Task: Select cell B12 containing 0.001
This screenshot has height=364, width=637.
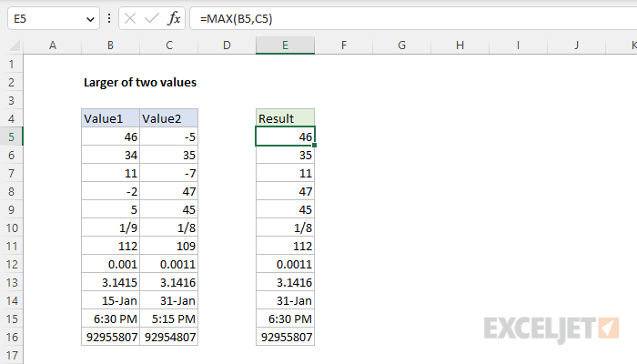Action: tap(110, 265)
